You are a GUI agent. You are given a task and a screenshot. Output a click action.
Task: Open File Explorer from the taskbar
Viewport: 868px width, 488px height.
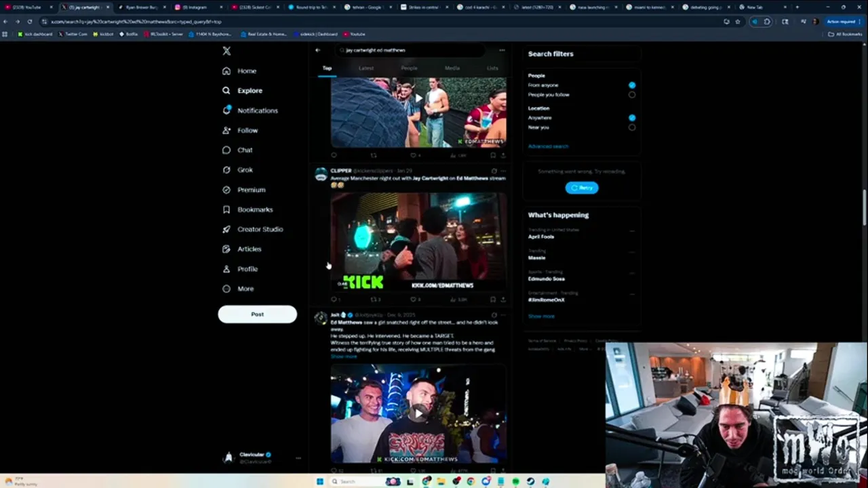pyautogui.click(x=441, y=481)
